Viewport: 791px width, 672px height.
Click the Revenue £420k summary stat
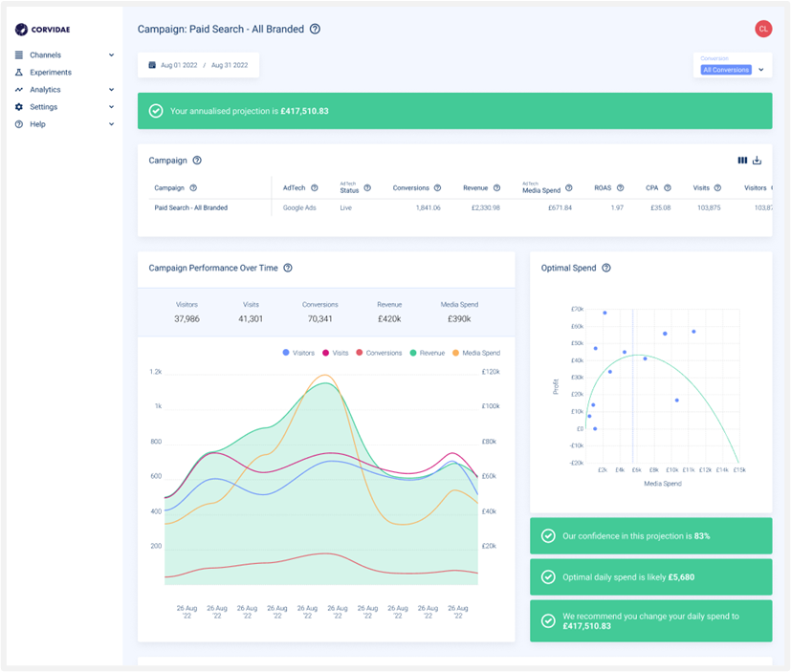coord(389,312)
